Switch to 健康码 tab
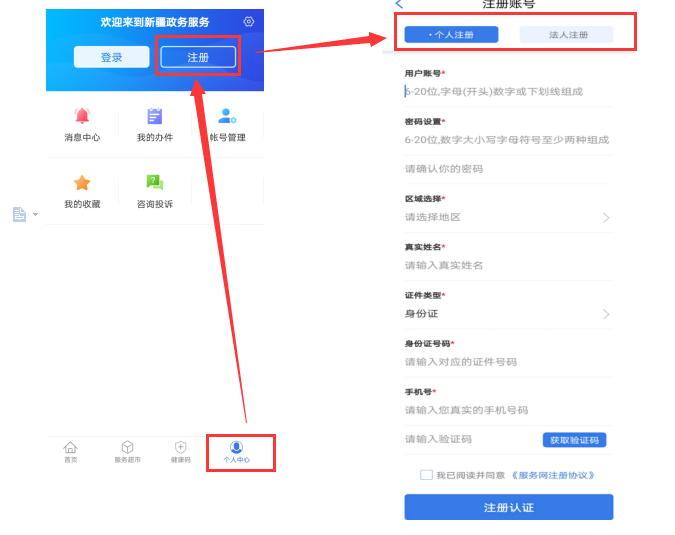Viewport: 675px width, 535px height. 180,452
